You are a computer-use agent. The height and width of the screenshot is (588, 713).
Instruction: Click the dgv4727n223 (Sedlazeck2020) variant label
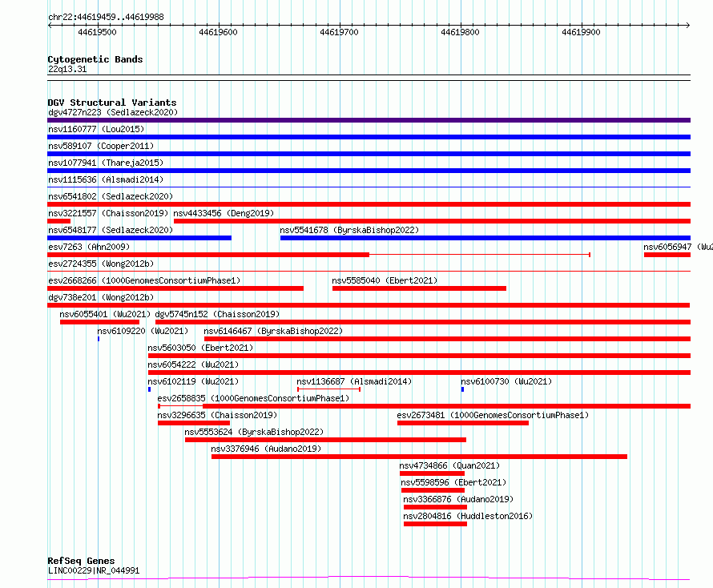113,112
